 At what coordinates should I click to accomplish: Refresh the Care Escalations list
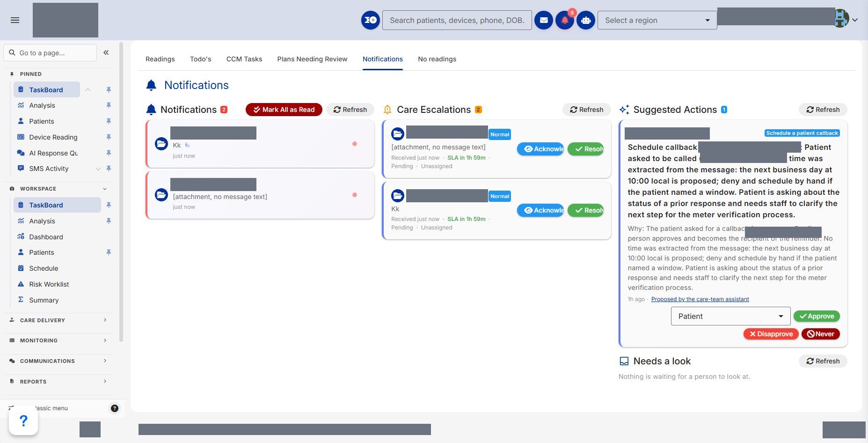click(x=587, y=110)
